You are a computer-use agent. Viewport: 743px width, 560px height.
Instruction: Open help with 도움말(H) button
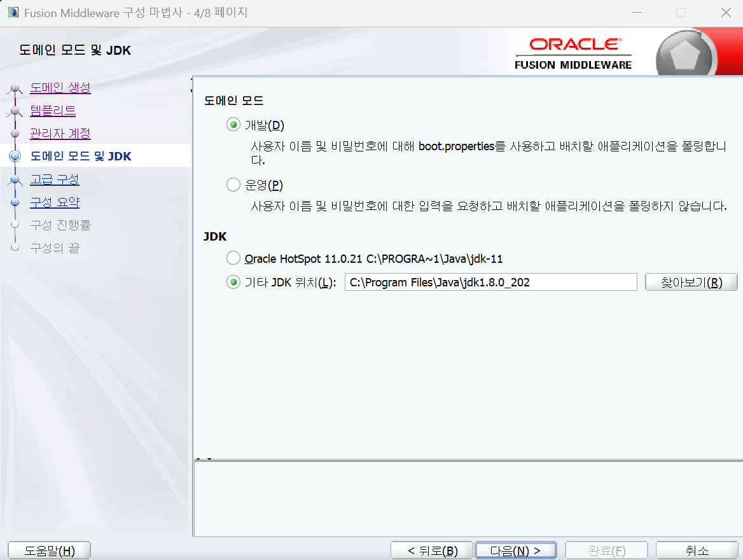(x=49, y=550)
